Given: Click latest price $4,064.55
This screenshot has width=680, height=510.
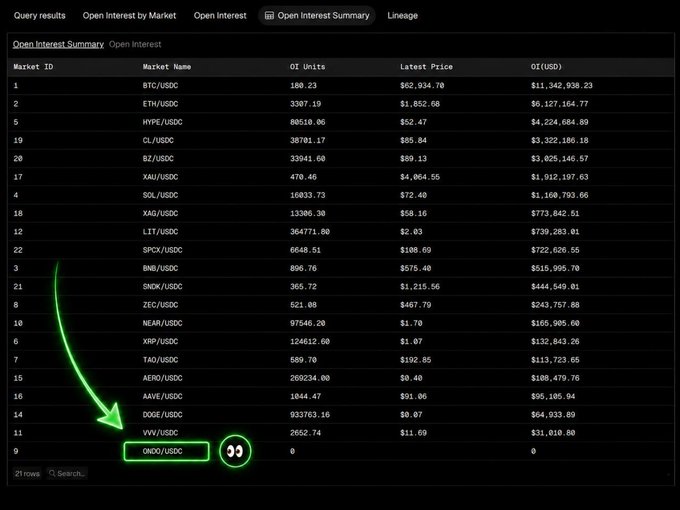Looking at the screenshot, I should 420,177.
